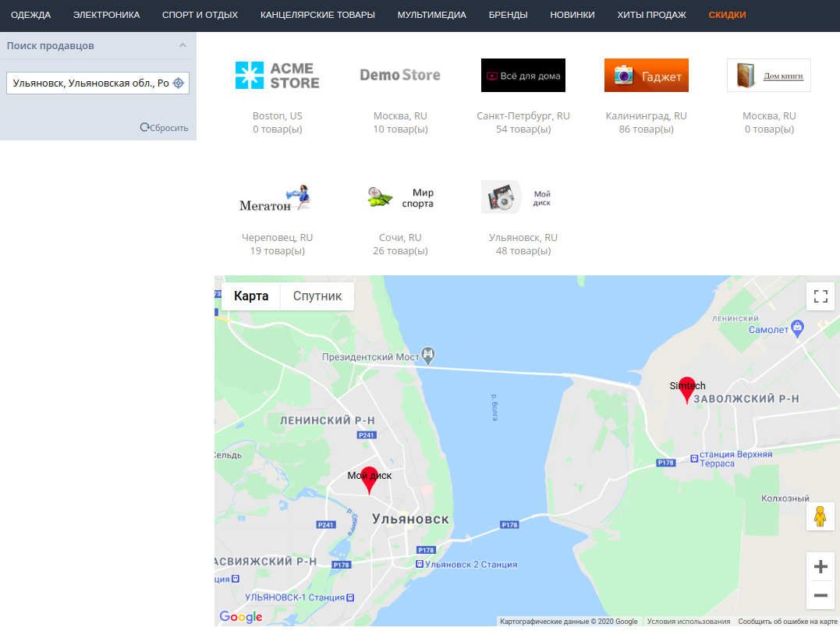Image resolution: width=840 pixels, height=638 pixels.
Task: Click the Сбросить reset link
Action: [165, 128]
